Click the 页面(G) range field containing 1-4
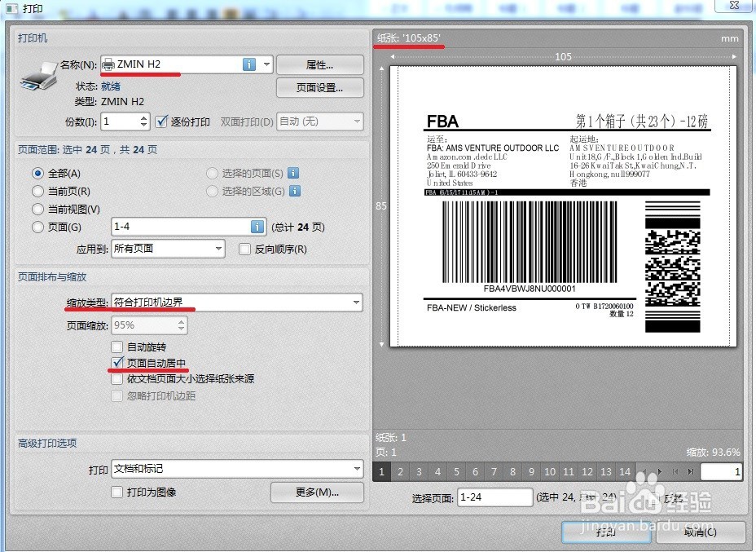This screenshot has width=756, height=552. pyautogui.click(x=188, y=227)
